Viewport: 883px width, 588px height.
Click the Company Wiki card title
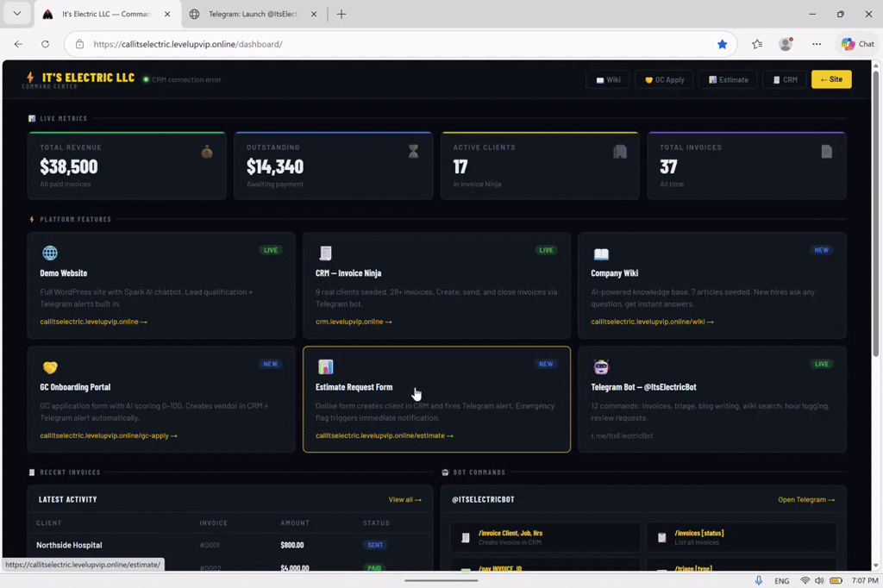click(614, 273)
